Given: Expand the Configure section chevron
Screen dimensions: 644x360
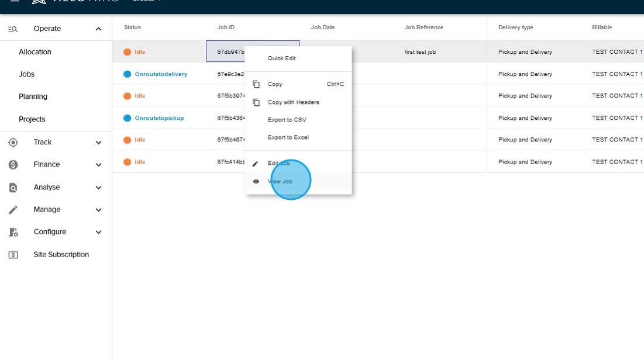Looking at the screenshot, I should click(x=98, y=232).
